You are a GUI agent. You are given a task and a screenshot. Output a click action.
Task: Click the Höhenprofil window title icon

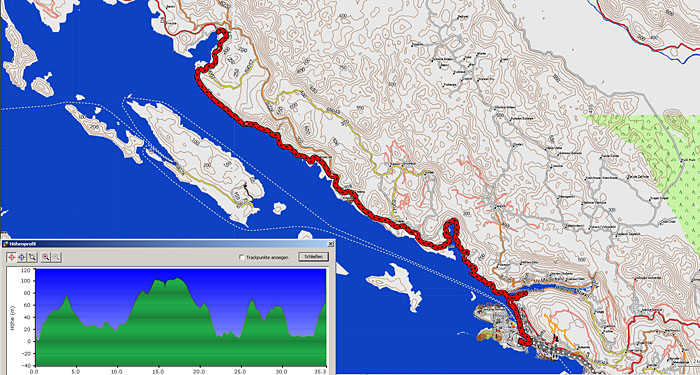pos(5,244)
